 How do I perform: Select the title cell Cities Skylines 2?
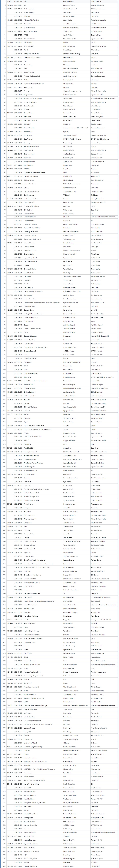(x=43, y=203)
